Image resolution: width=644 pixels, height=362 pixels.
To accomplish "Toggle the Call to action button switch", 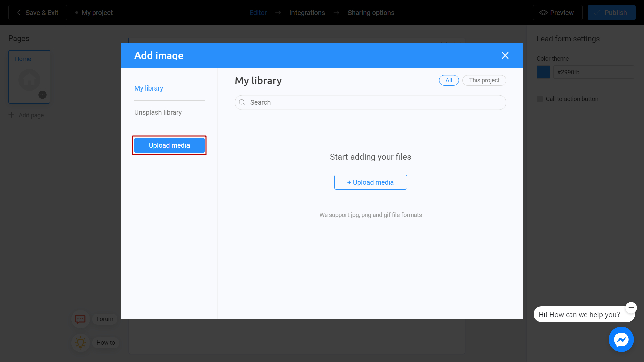I will 540,98.
